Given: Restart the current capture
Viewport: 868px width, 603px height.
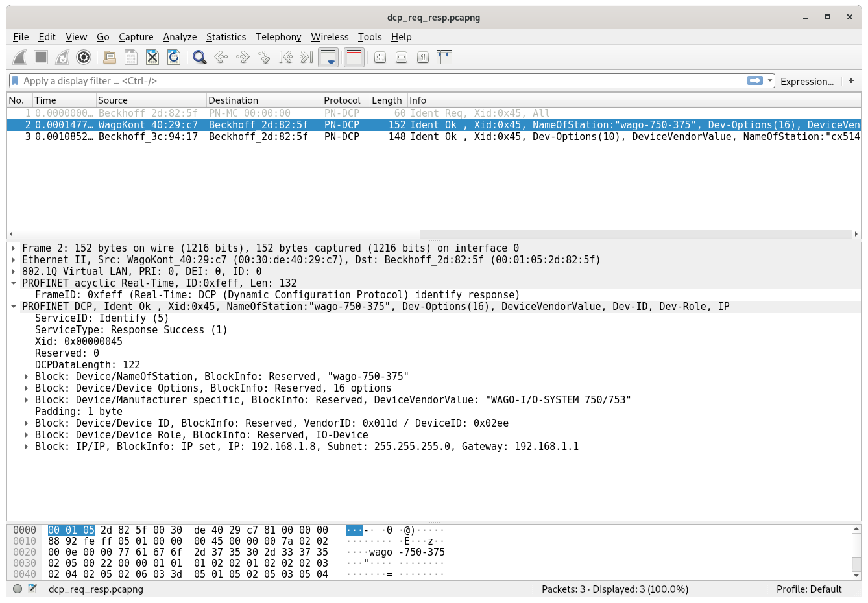Looking at the screenshot, I should pyautogui.click(x=62, y=57).
